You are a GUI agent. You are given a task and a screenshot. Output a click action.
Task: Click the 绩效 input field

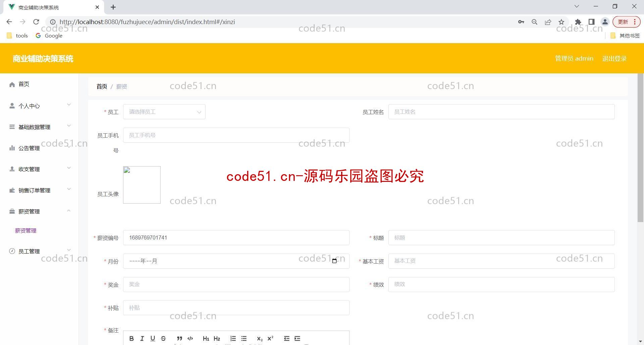(501, 284)
